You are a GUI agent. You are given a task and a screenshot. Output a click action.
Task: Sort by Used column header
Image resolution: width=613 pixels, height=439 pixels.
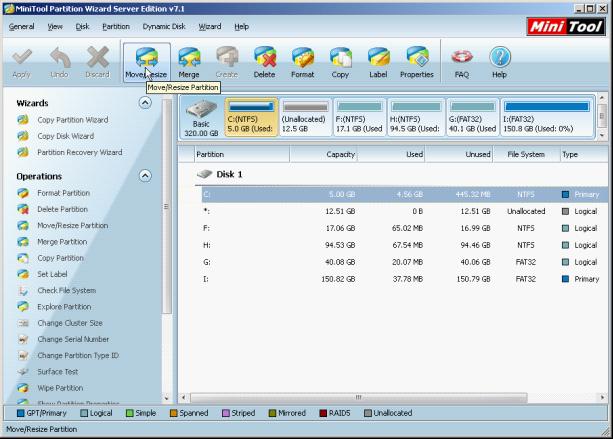tap(391, 154)
